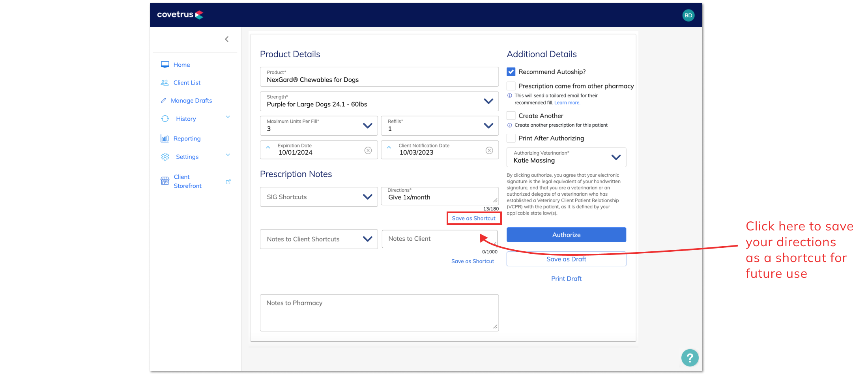Click the Notes to Client field

440,239
